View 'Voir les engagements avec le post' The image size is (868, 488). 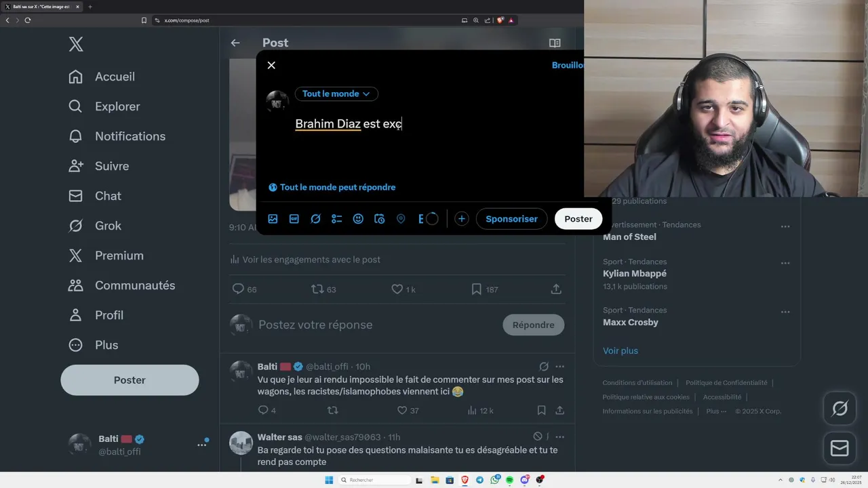pyautogui.click(x=305, y=260)
